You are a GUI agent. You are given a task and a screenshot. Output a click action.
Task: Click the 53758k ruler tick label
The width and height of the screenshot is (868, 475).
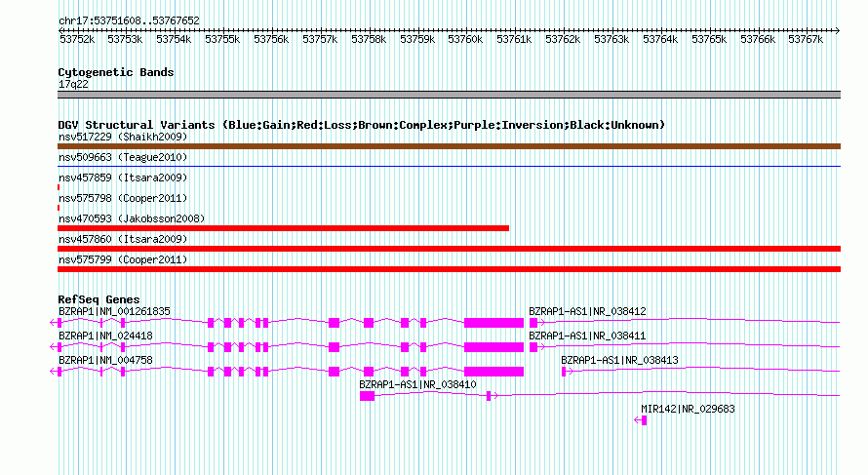[x=369, y=39]
